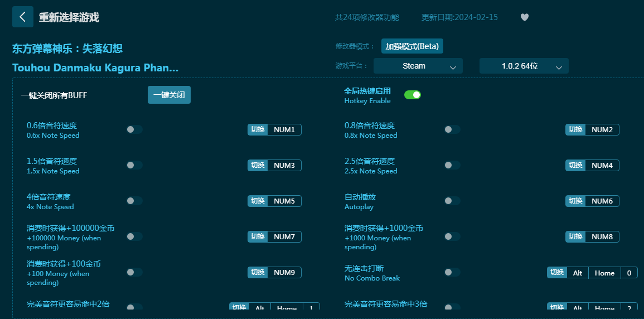
Task: Select the NUM2 hotkey field
Action: point(603,130)
